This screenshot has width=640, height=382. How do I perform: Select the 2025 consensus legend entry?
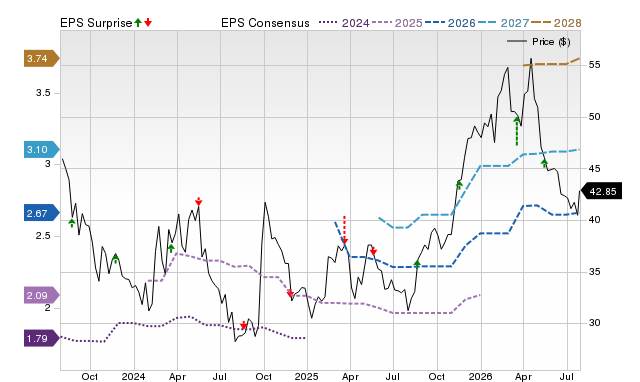click(397, 23)
